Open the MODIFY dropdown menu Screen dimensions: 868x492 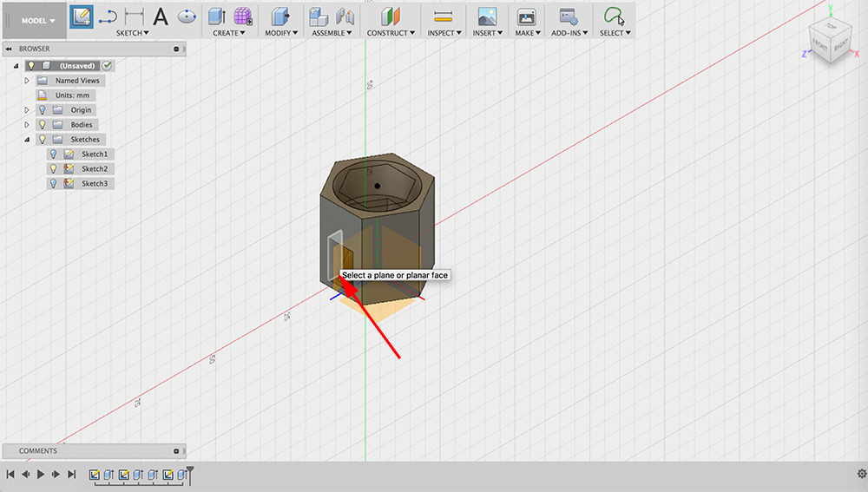281,33
